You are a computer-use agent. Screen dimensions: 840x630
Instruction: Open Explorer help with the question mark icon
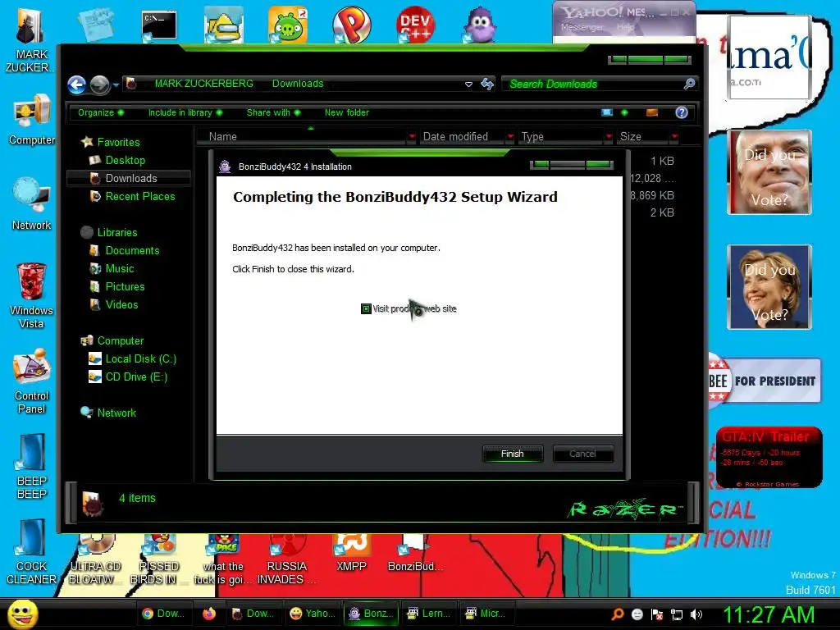point(682,112)
